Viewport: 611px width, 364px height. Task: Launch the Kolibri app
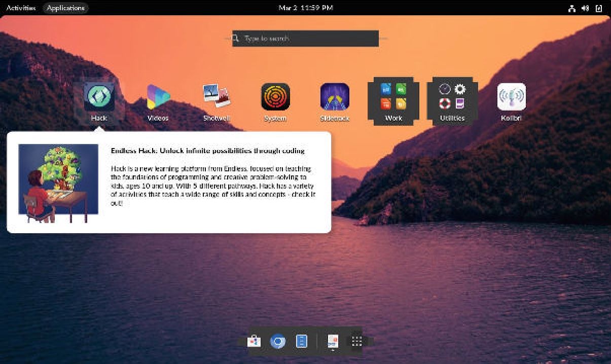point(511,97)
